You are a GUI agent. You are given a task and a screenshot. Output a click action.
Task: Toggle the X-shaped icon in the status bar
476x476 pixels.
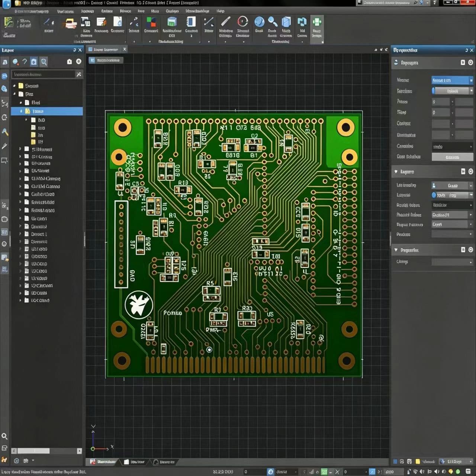(x=337, y=472)
